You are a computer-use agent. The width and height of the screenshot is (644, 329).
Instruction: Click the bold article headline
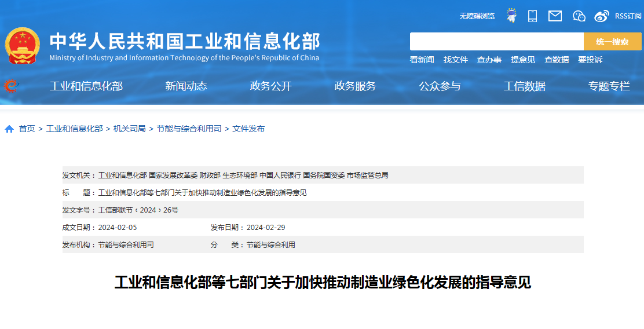323,283
